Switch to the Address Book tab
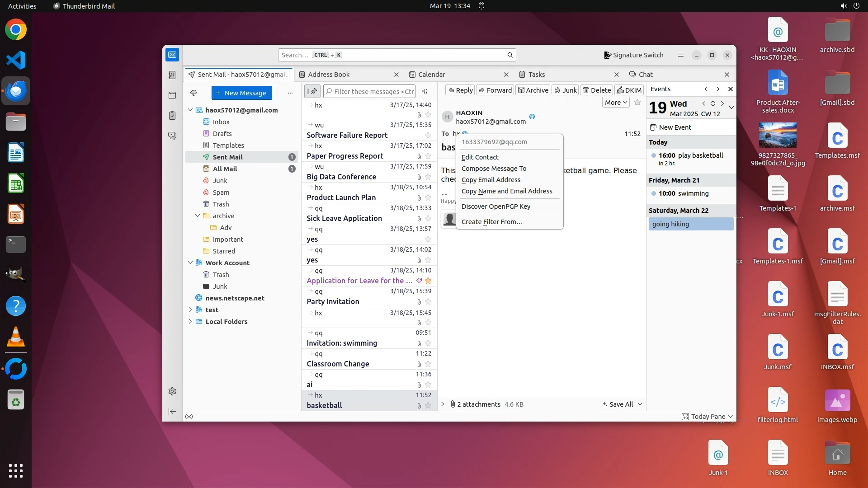The width and height of the screenshot is (868, 488). (x=329, y=75)
